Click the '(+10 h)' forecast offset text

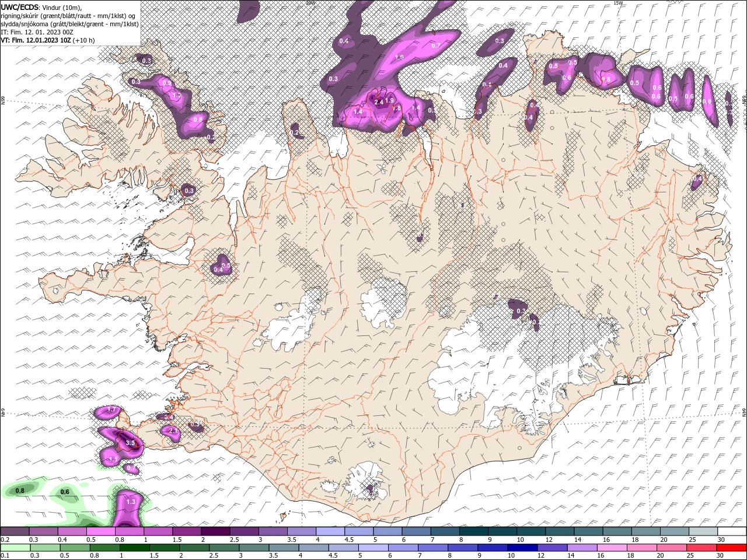(x=84, y=40)
